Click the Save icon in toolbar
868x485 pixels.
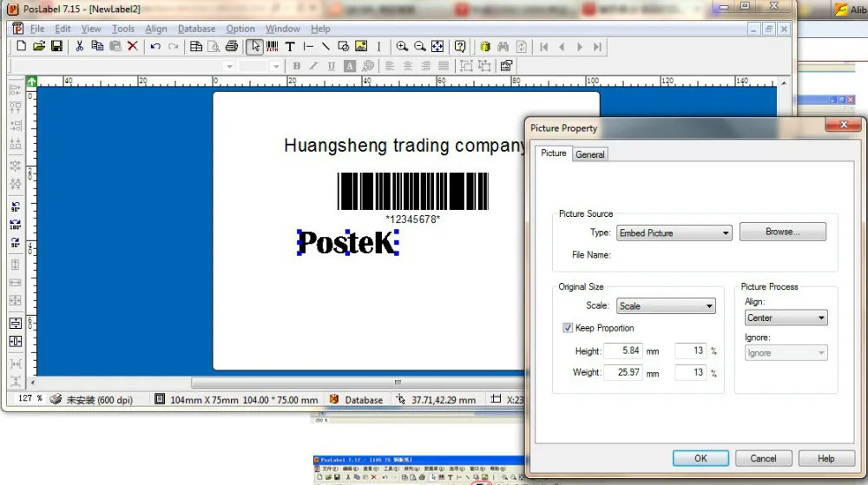pos(56,47)
